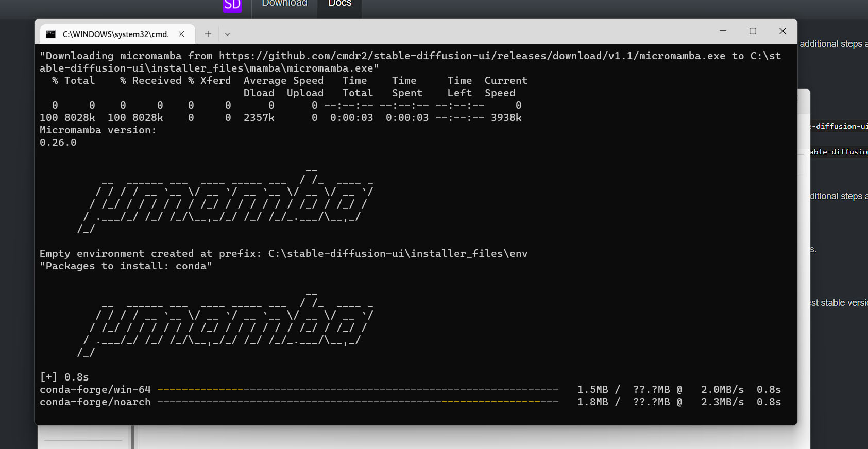Click the SD logo in background page
This screenshot has width=868, height=449.
pos(232,5)
